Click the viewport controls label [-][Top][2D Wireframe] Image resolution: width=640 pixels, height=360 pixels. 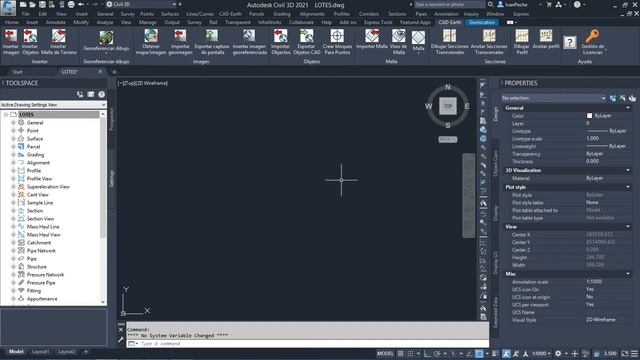[x=143, y=83]
